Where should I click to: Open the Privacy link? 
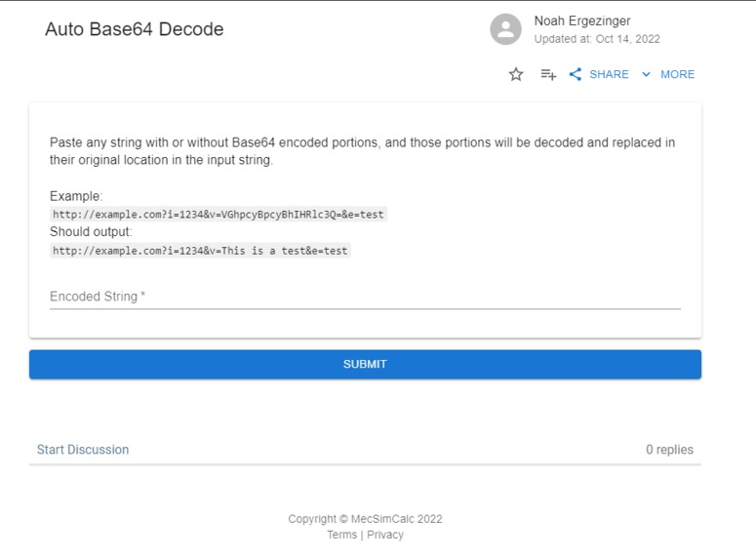tap(385, 535)
